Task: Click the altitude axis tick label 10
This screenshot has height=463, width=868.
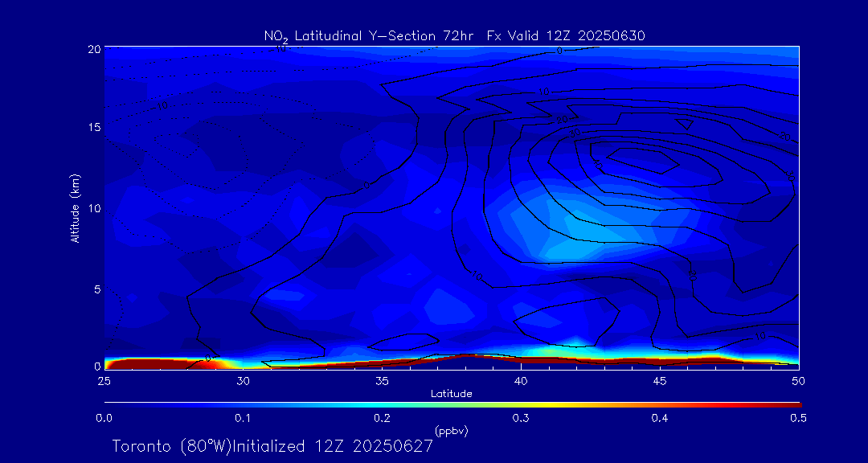Action: 93,207
